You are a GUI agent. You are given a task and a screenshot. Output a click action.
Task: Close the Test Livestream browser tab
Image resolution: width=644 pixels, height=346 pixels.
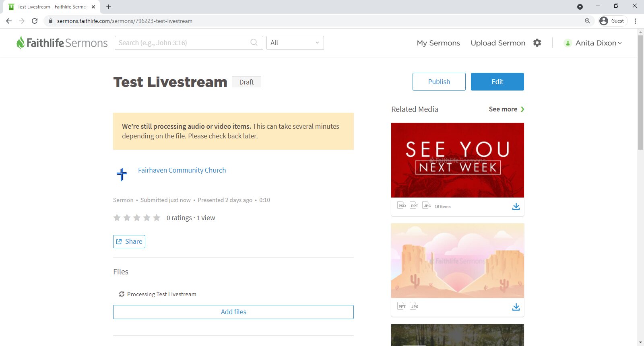click(93, 7)
